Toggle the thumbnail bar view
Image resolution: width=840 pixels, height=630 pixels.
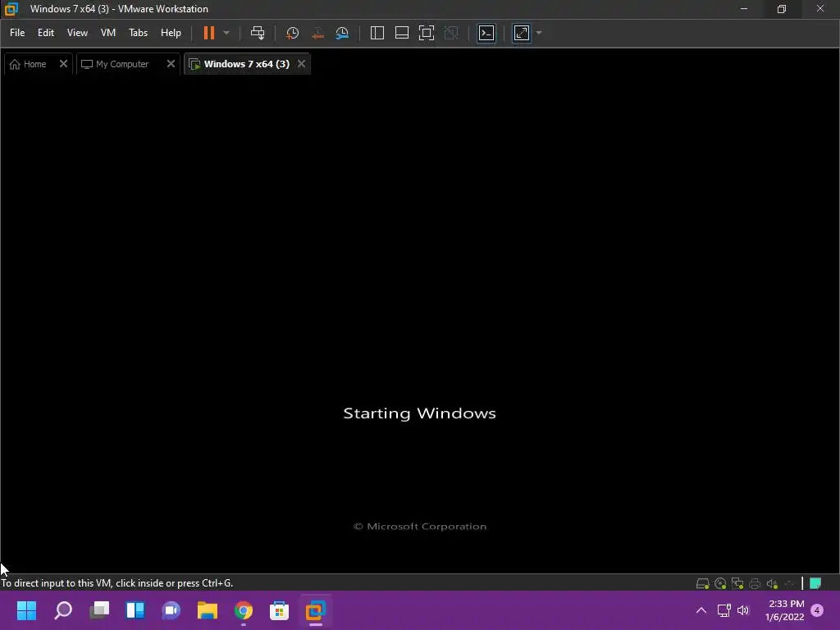[402, 33]
